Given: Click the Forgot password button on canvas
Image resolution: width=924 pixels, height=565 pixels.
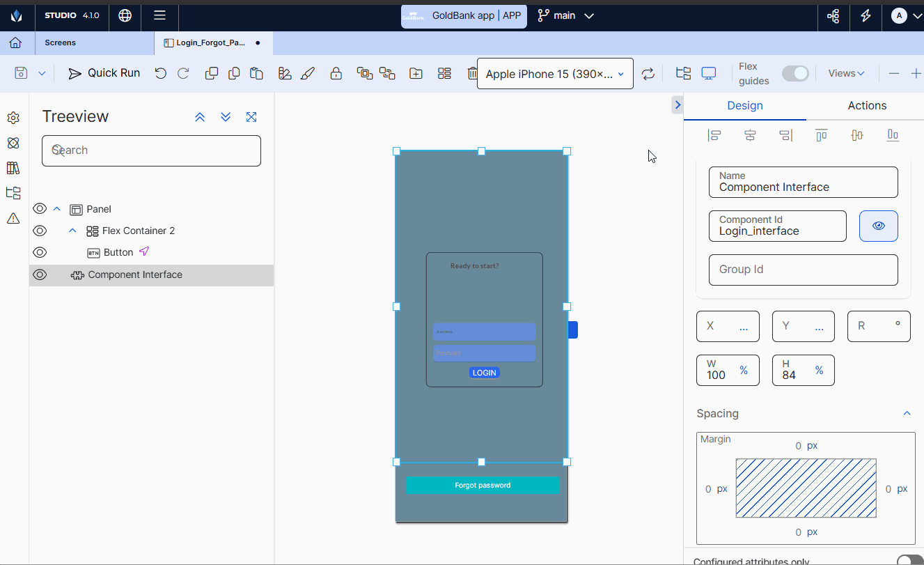Looking at the screenshot, I should 483,486.
